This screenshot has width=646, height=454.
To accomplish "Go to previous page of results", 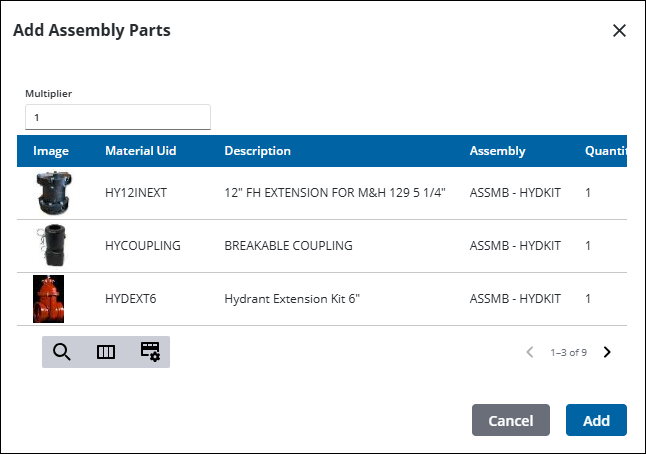I will tap(530, 352).
